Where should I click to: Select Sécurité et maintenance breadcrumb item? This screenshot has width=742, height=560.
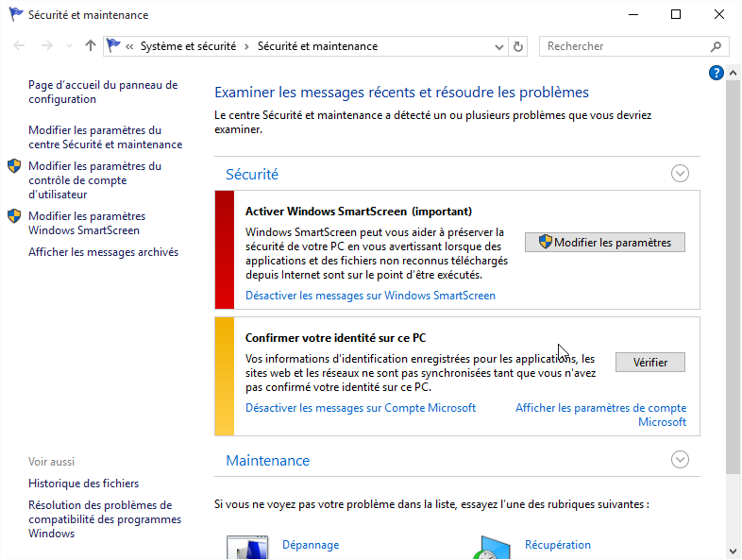coord(317,46)
